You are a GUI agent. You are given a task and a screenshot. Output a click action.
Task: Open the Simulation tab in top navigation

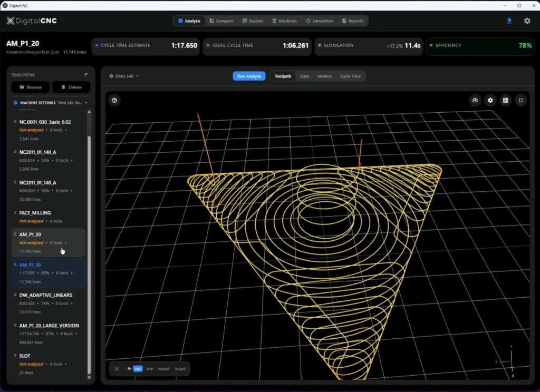click(319, 21)
